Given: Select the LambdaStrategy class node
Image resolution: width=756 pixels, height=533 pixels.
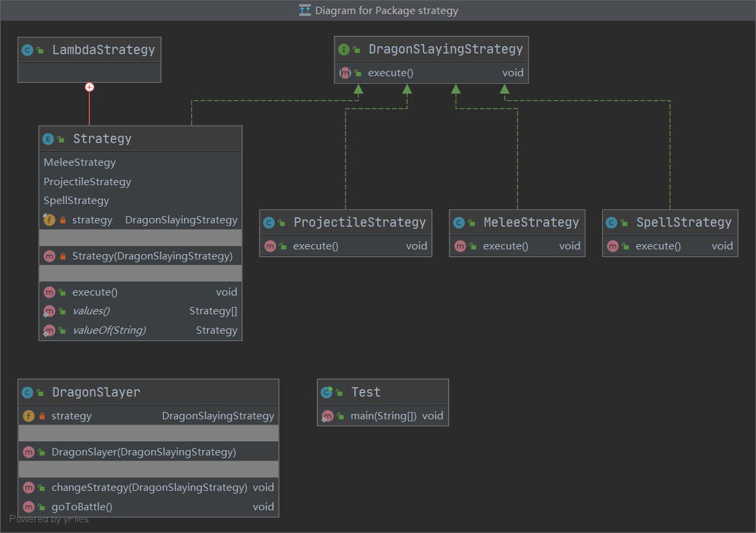Looking at the screenshot, I should tap(89, 60).
